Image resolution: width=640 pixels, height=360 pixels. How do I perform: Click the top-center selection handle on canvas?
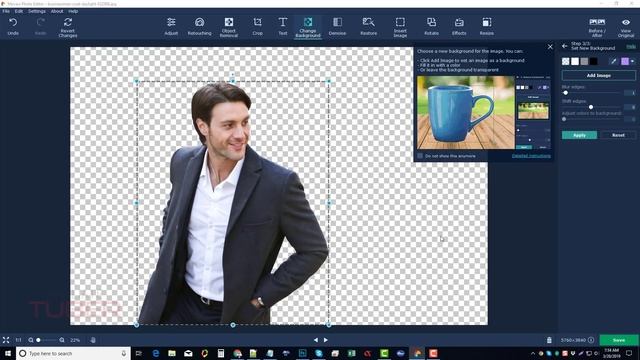(x=232, y=81)
